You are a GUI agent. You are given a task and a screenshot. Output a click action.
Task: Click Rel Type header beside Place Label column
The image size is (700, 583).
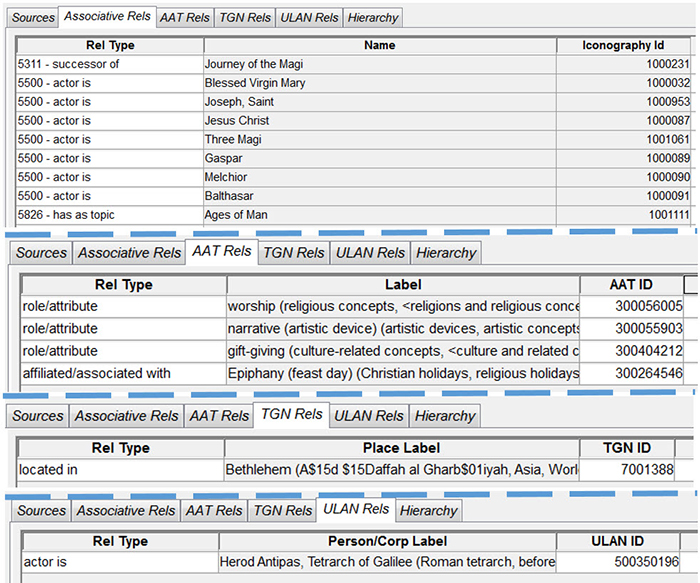click(x=121, y=448)
